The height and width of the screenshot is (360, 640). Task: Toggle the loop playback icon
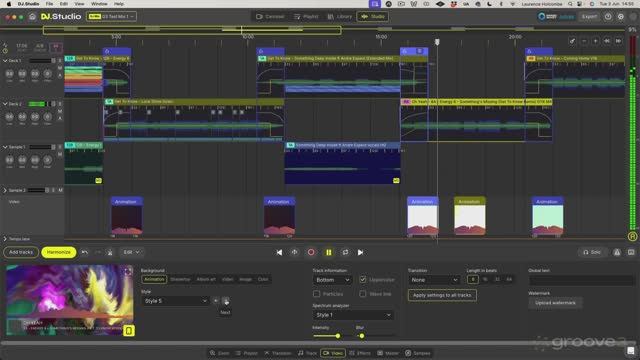tap(345, 252)
